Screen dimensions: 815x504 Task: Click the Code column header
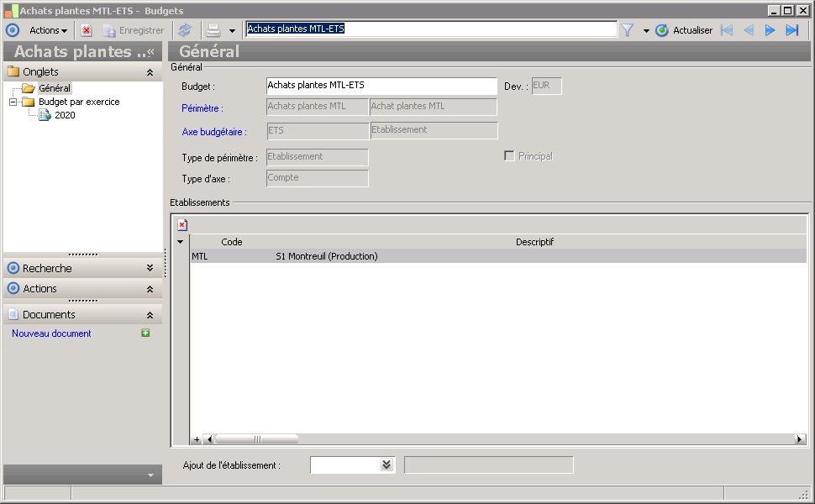(232, 242)
